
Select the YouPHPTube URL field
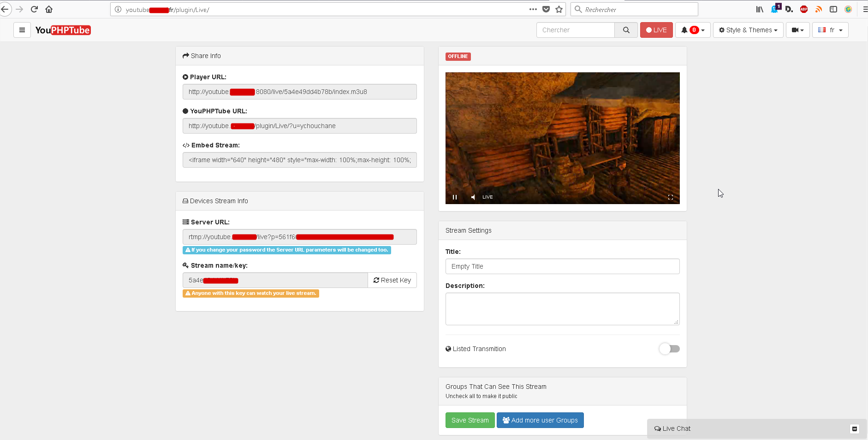click(300, 126)
